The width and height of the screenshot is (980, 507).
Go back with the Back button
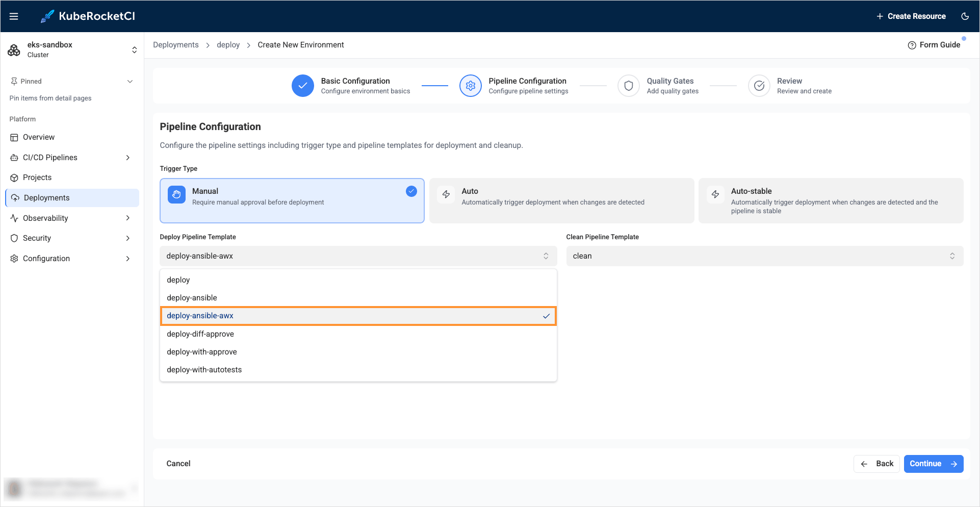point(876,464)
